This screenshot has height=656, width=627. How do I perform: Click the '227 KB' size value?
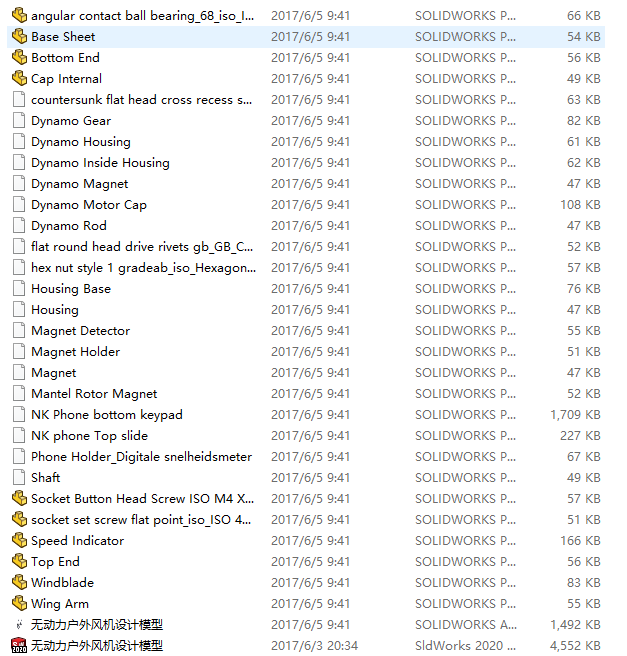coord(580,436)
